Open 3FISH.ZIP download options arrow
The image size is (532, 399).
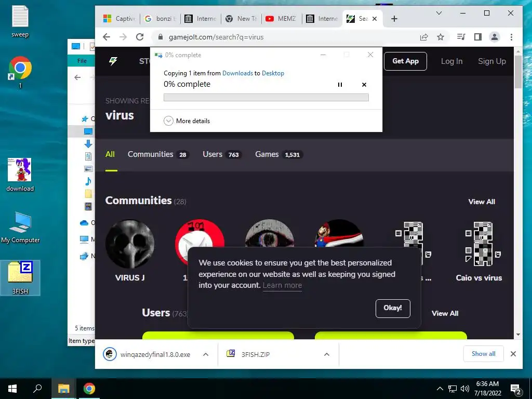[x=326, y=354]
